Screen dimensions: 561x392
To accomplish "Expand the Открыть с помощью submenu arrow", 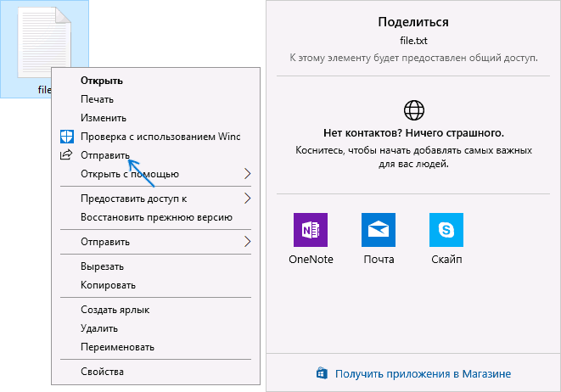I will tap(247, 174).
